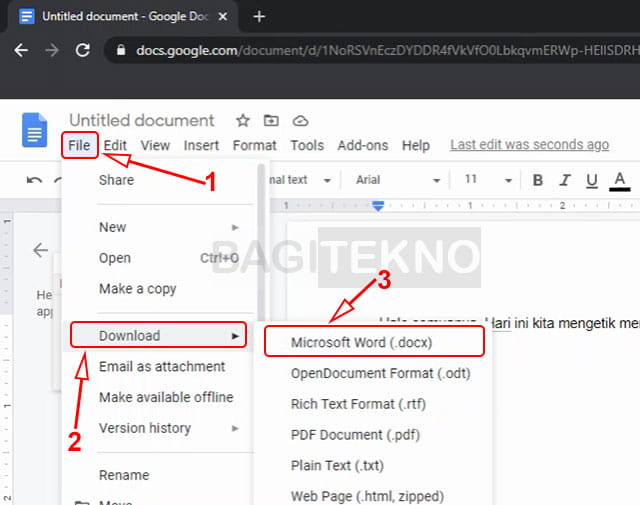
Task: Open the Arial font dropdown
Action: [x=398, y=180]
